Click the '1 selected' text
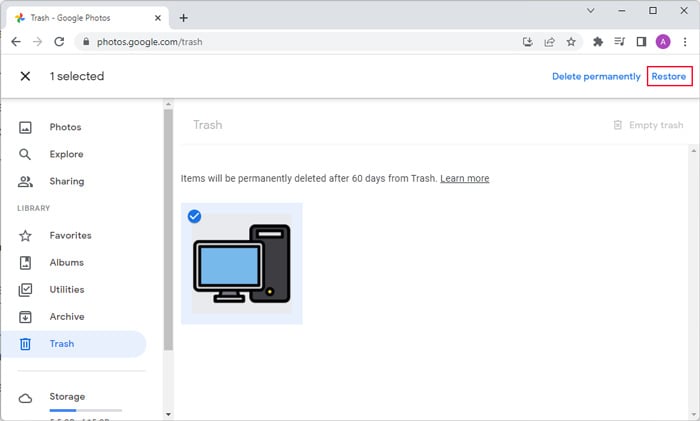 (x=77, y=76)
